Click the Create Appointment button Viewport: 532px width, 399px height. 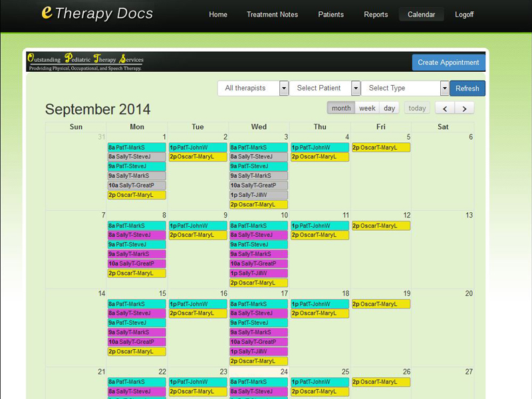pos(448,63)
